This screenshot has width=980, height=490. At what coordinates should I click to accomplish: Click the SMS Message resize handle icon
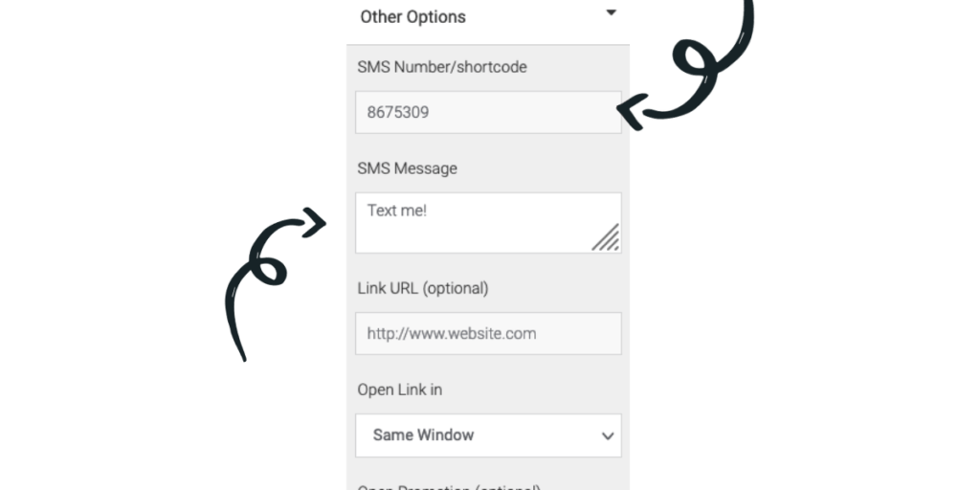tap(606, 237)
